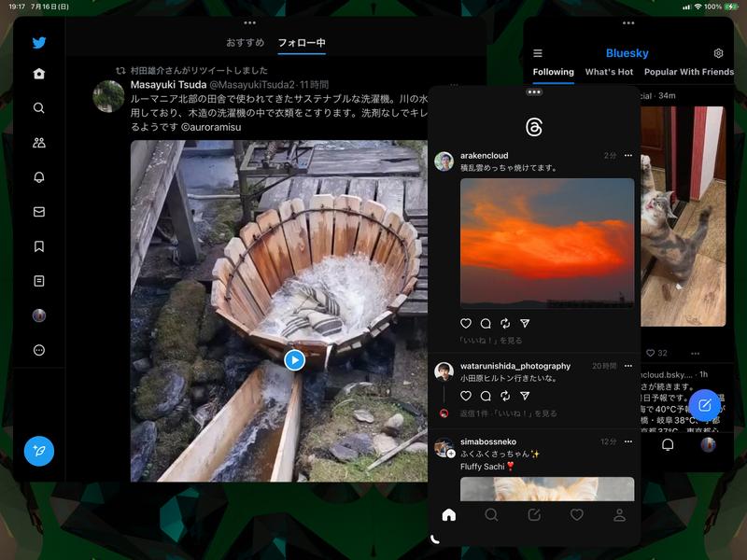Like arakencloud's sunset photo on Threads

[x=466, y=323]
